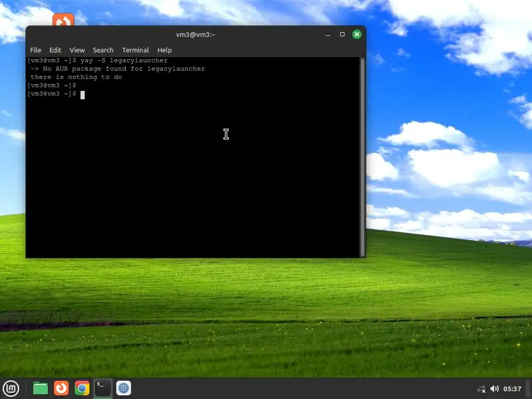Open the View menu
Screen dimensions: 532x399
pos(77,50)
